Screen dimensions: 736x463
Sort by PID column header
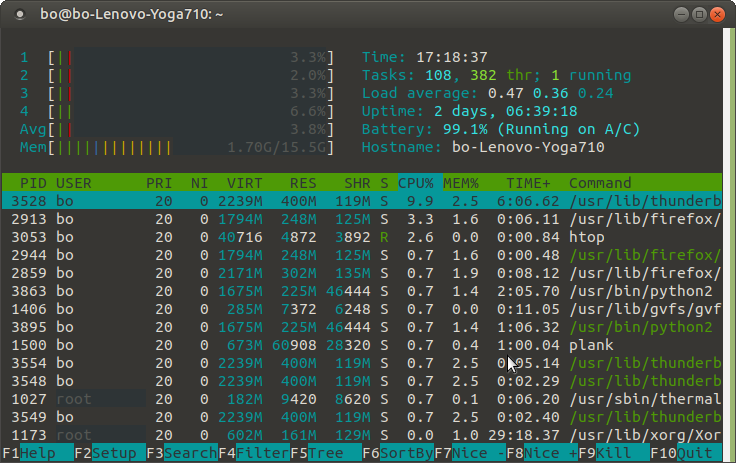[33, 183]
